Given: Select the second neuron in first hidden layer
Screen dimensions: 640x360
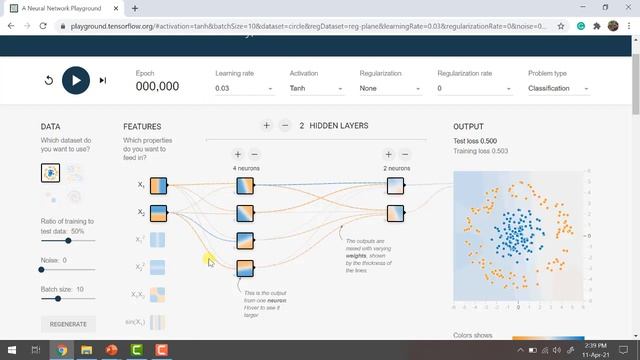Looking at the screenshot, I should [245, 213].
